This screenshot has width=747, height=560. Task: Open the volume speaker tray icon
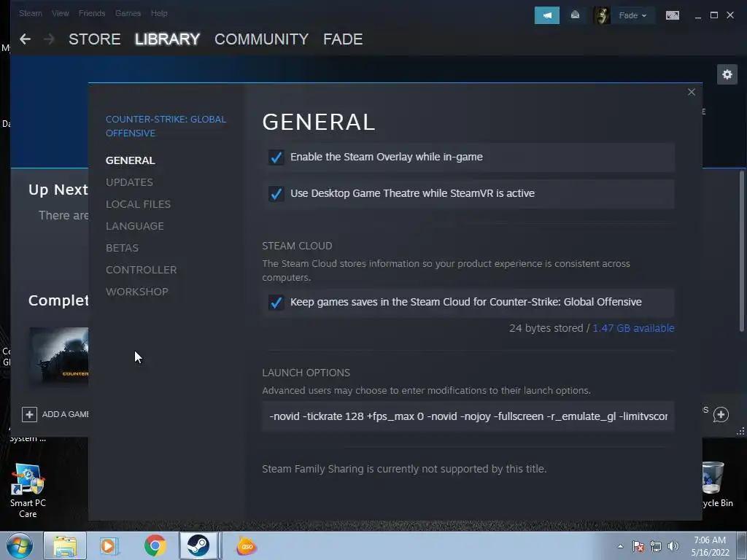pos(673,546)
